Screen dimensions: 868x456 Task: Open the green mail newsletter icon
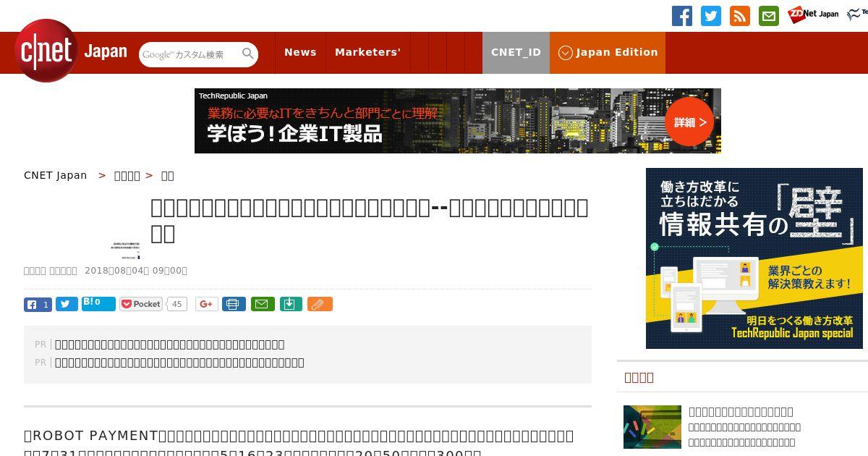[769, 16]
